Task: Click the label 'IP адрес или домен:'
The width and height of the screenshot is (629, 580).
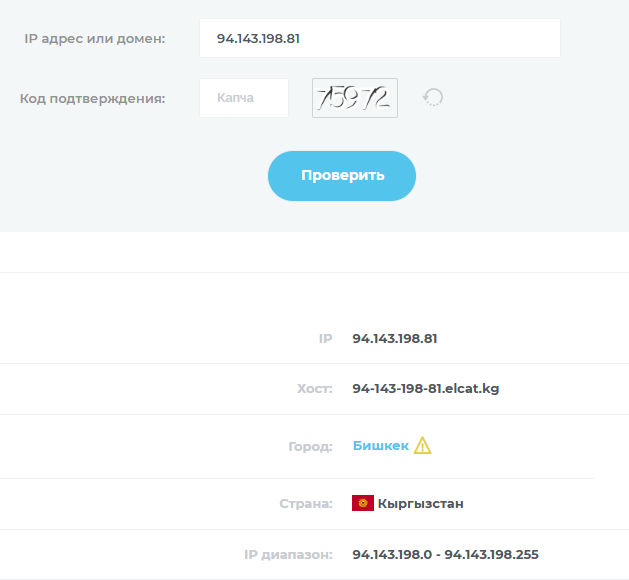Action: pos(95,39)
